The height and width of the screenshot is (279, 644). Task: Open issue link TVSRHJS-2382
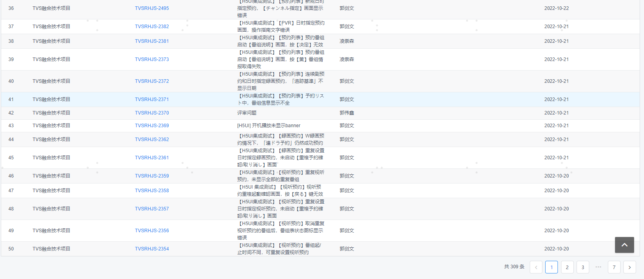[x=152, y=27]
